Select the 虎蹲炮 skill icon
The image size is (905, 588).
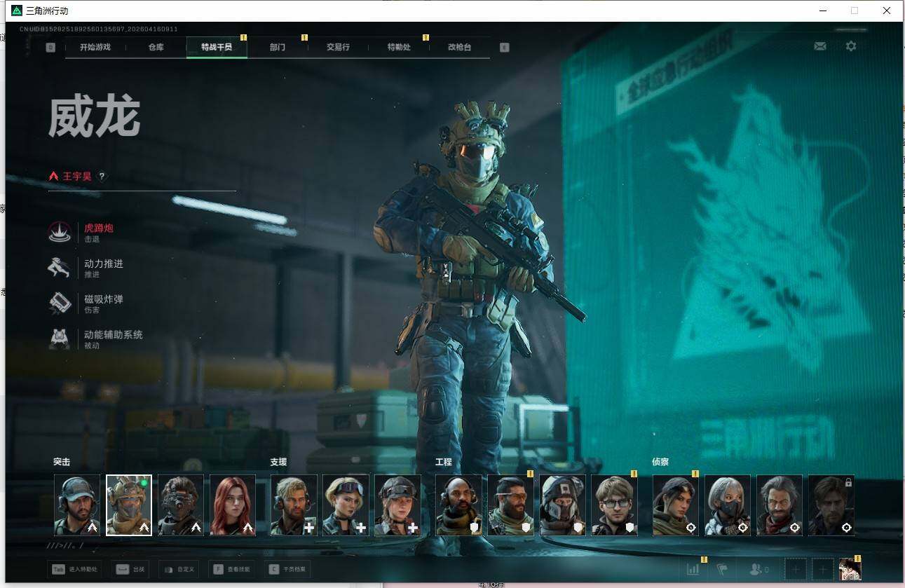point(60,232)
